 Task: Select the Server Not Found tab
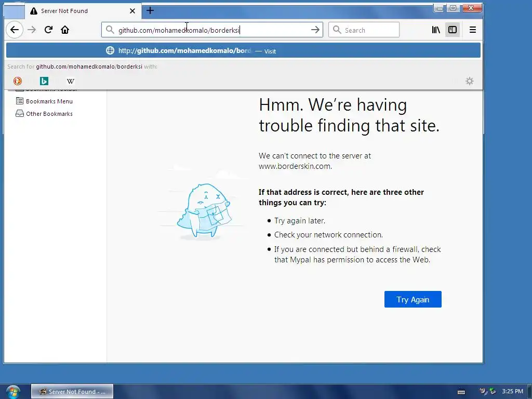(x=83, y=11)
